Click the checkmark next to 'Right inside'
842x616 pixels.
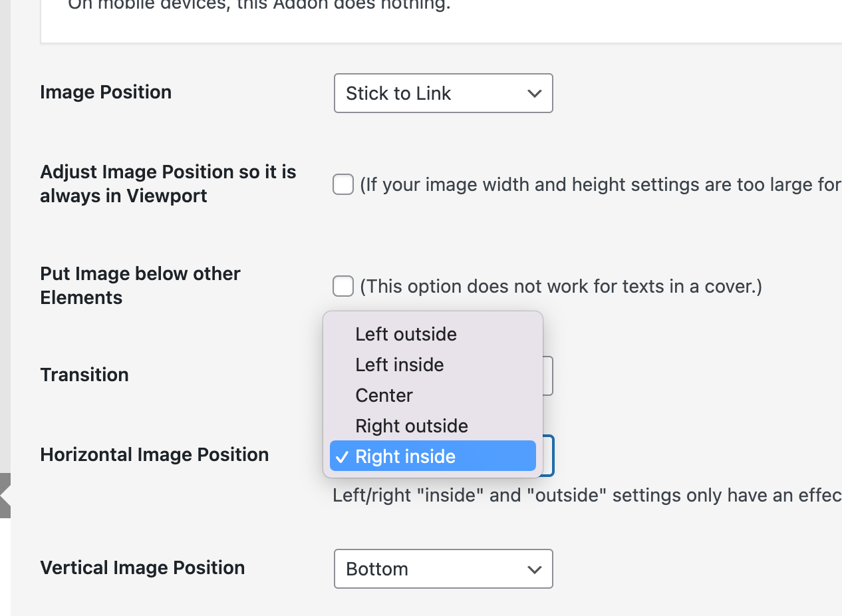(x=342, y=456)
